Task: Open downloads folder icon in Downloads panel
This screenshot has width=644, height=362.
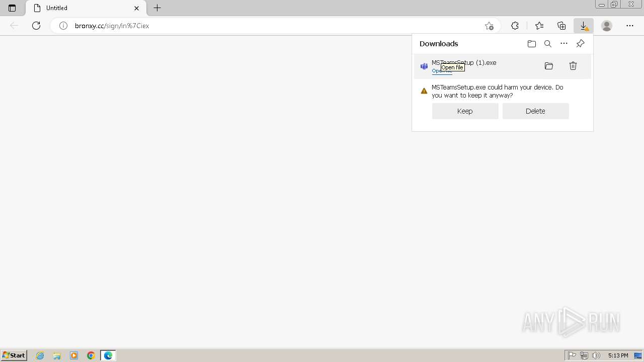Action: [x=532, y=44]
